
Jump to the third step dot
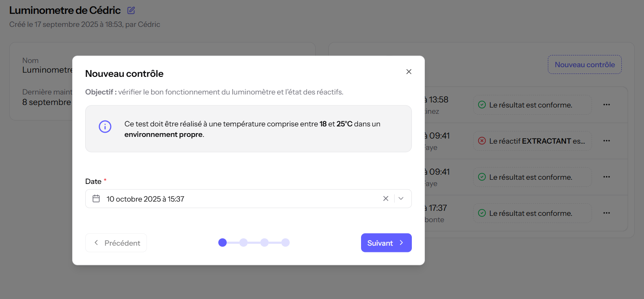[264, 243]
